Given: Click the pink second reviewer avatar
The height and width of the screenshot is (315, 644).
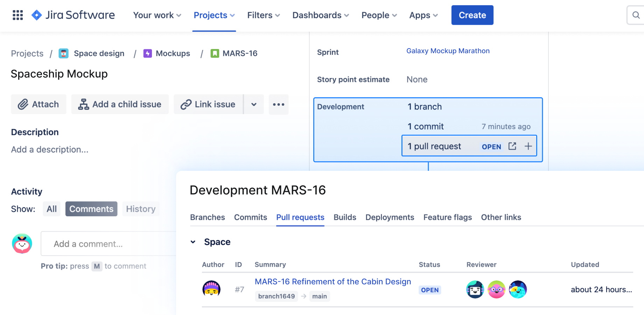Looking at the screenshot, I should point(496,289).
